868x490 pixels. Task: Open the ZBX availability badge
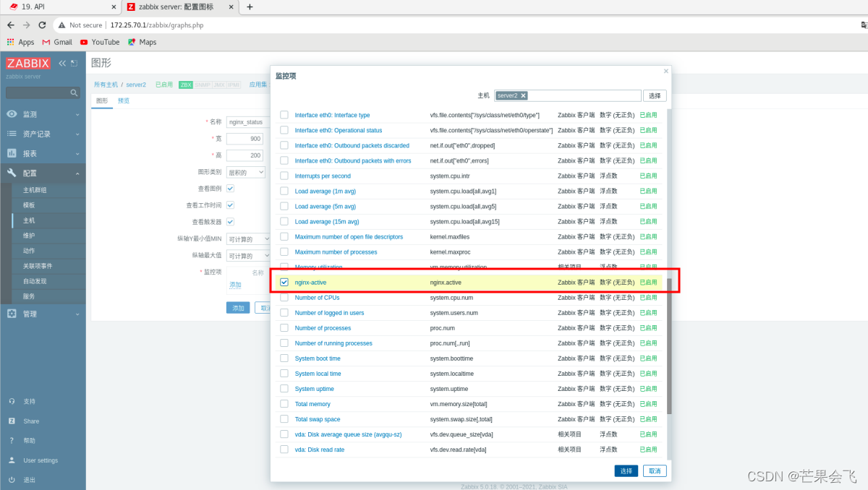186,85
